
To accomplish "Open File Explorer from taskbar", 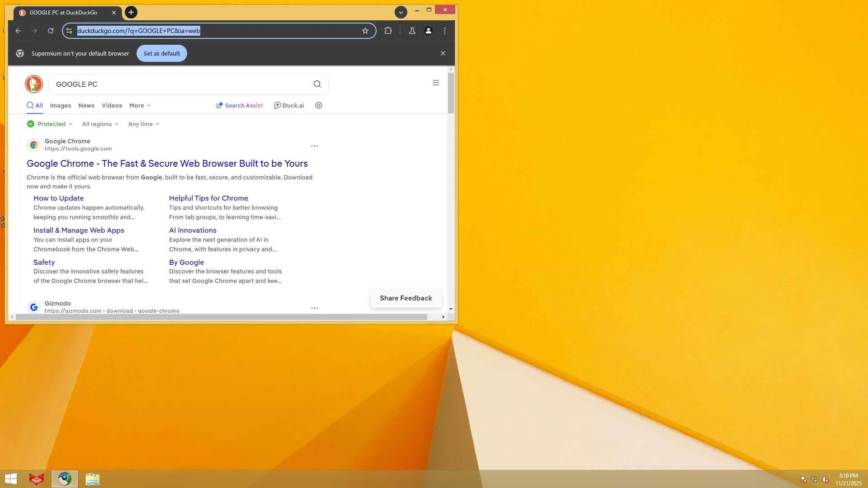I will [x=92, y=479].
